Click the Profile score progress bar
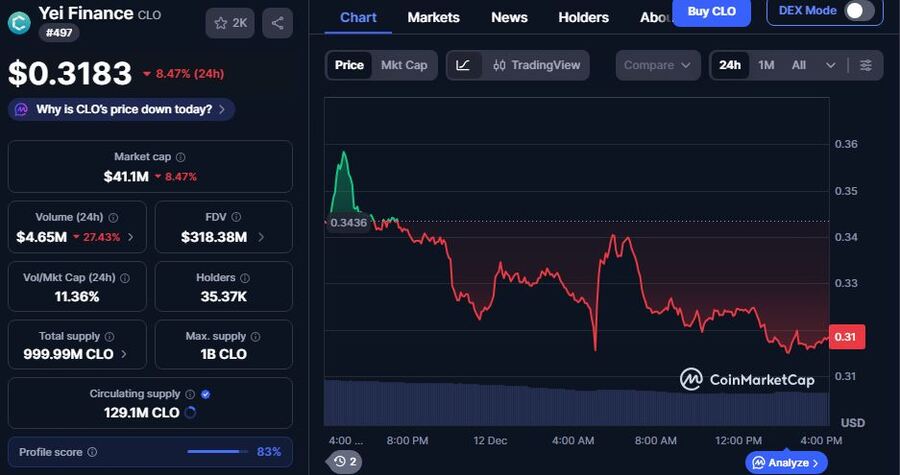This screenshot has width=900, height=475. 217,452
